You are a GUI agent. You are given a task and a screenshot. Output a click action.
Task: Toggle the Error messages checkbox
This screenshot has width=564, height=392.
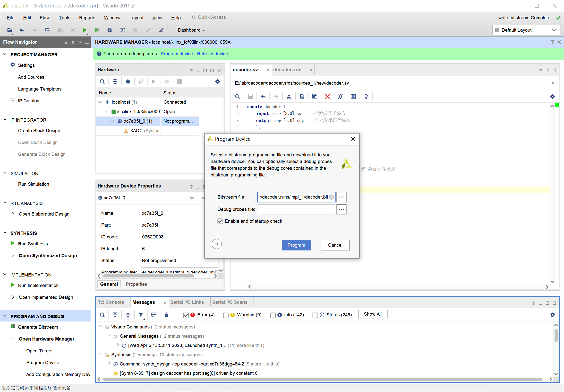pos(186,315)
